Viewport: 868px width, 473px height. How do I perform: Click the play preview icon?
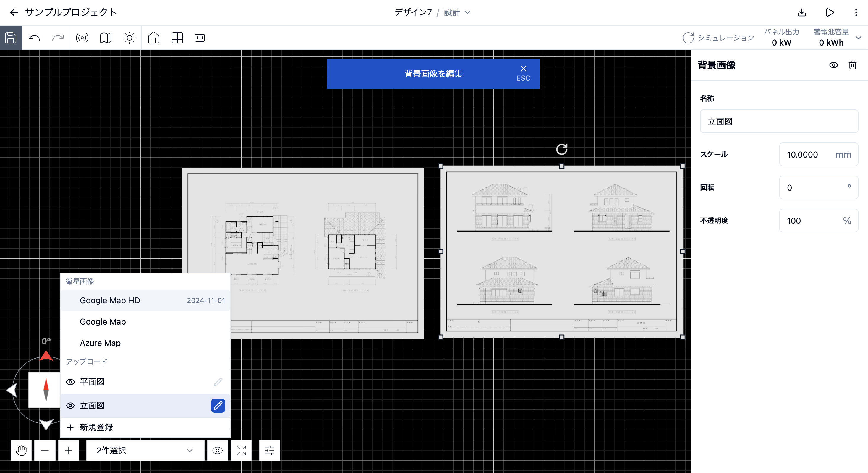[x=830, y=13]
